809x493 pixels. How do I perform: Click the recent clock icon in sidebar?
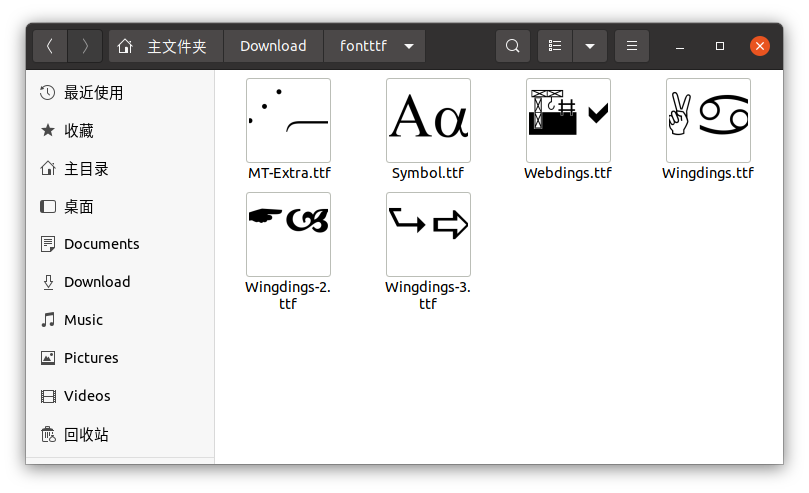[47, 93]
